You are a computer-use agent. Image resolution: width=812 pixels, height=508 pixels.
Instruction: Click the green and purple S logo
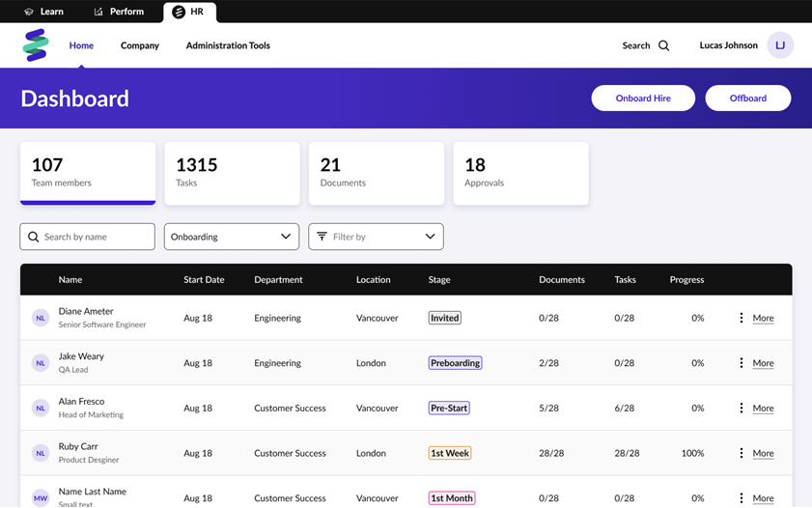click(36, 45)
